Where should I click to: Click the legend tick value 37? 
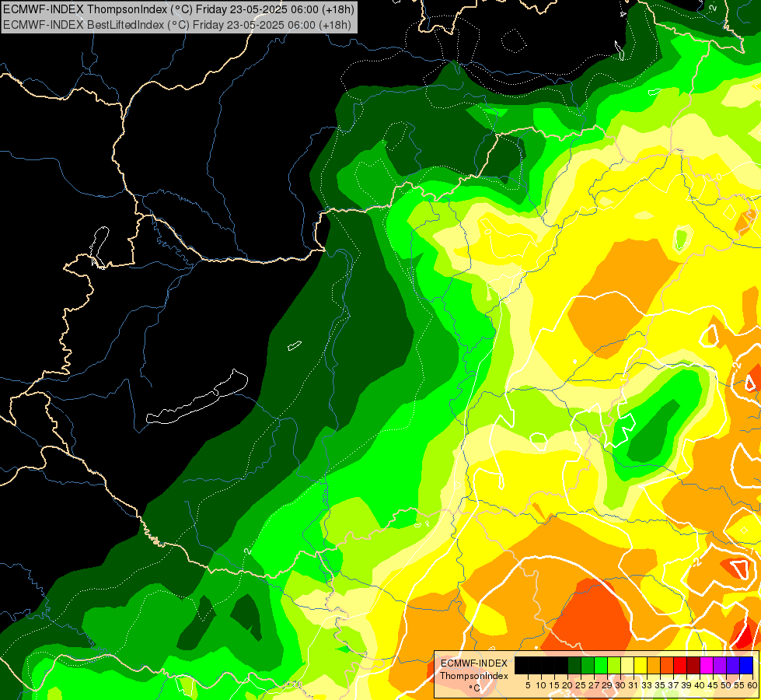point(673,685)
